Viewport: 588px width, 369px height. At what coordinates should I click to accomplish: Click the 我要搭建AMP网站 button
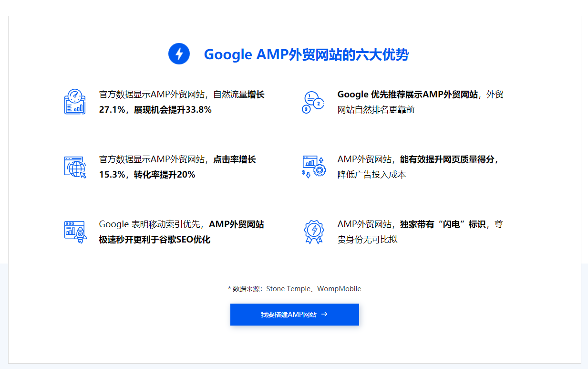click(x=294, y=315)
